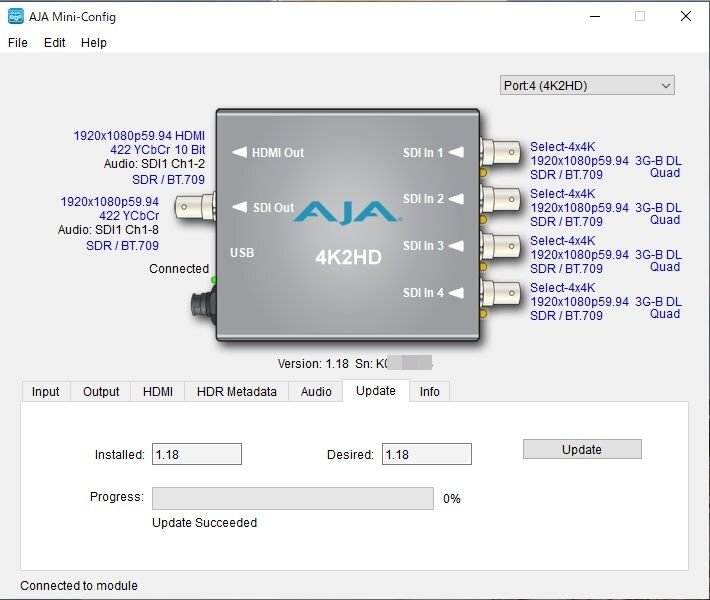Viewport: 710px width, 600px height.
Task: Click the SDI In 4 BNC connector
Action: coord(502,293)
